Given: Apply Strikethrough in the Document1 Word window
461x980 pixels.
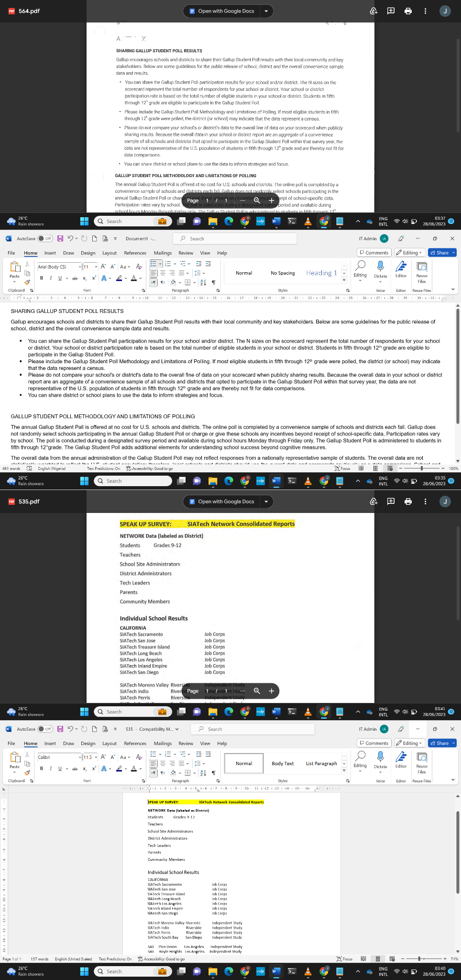Looking at the screenshot, I should (75, 278).
